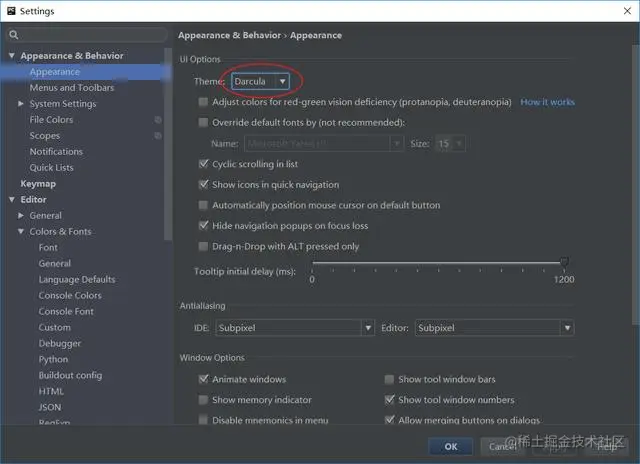Expand the General node under Editor
Image resolution: width=640 pixels, height=464 pixels.
point(21,215)
